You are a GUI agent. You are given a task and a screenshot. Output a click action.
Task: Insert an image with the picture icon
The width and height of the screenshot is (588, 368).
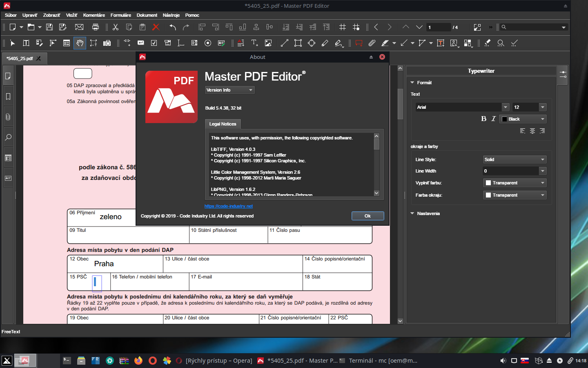click(268, 43)
